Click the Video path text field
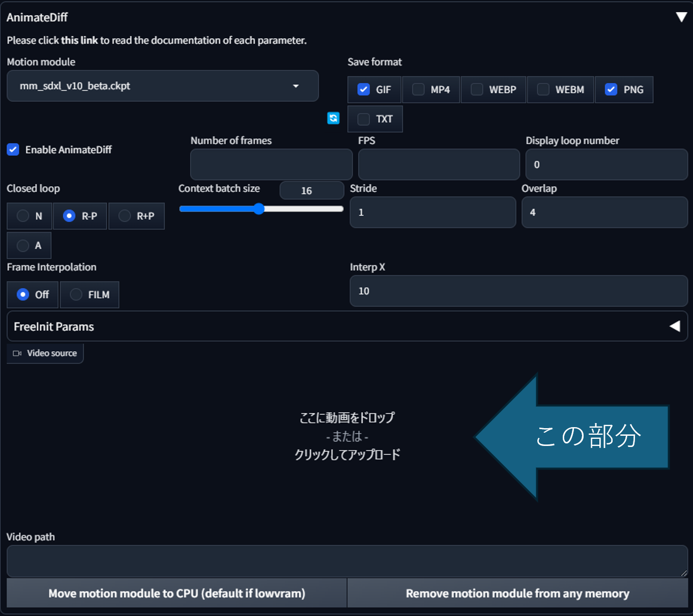Image resolution: width=693 pixels, height=616 pixels. pos(347,561)
